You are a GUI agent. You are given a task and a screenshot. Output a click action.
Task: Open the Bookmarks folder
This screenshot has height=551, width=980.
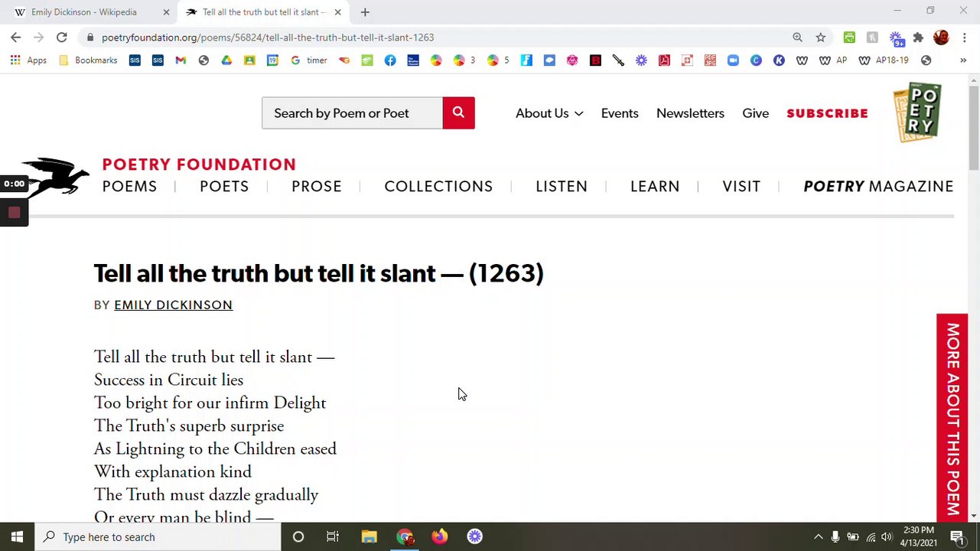coord(88,60)
